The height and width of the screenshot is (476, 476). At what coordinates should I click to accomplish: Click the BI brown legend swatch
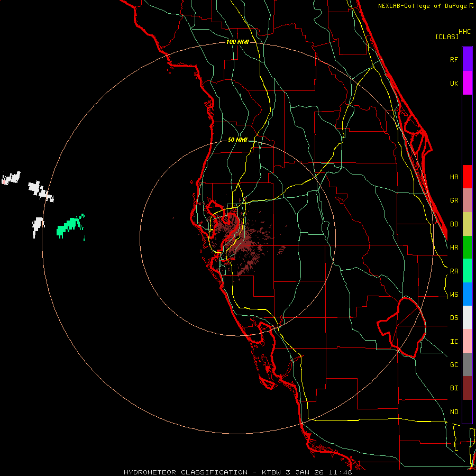pyautogui.click(x=467, y=388)
